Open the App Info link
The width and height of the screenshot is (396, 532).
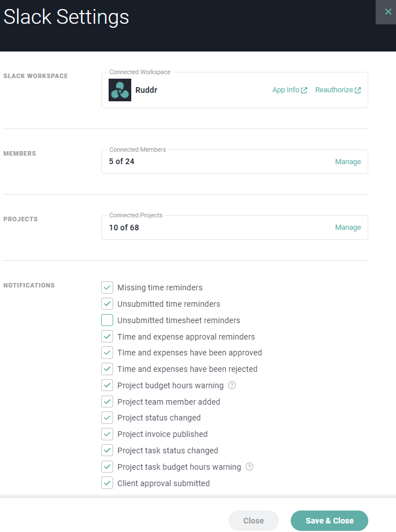(289, 90)
